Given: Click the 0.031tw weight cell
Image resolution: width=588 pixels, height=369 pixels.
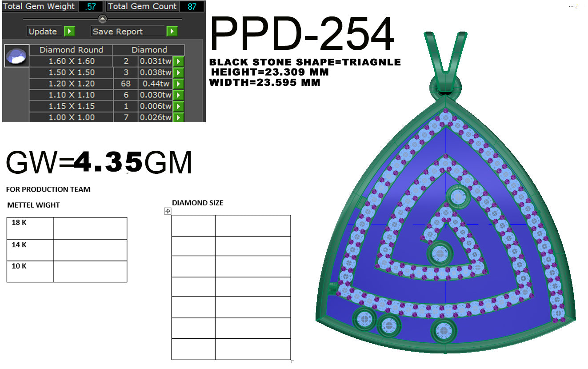Looking at the screenshot, I should point(156,61).
